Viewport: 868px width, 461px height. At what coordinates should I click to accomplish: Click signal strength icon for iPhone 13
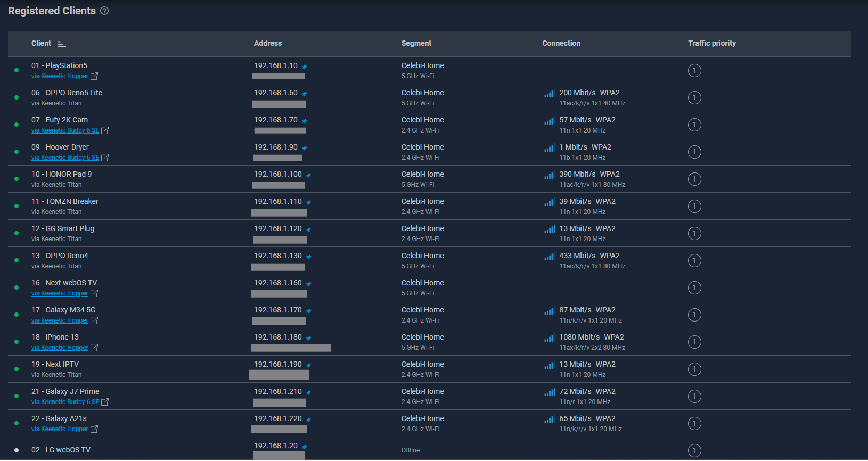tap(550, 337)
